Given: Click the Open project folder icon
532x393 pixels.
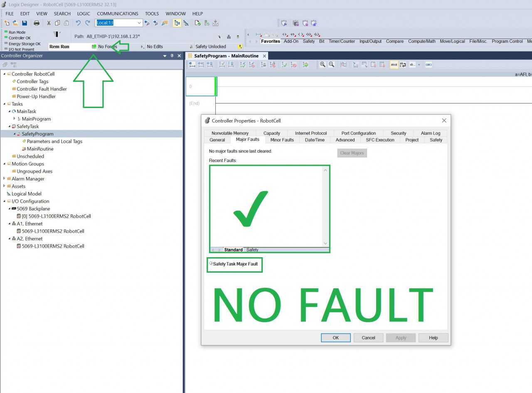Looking at the screenshot, I should coord(15,23).
